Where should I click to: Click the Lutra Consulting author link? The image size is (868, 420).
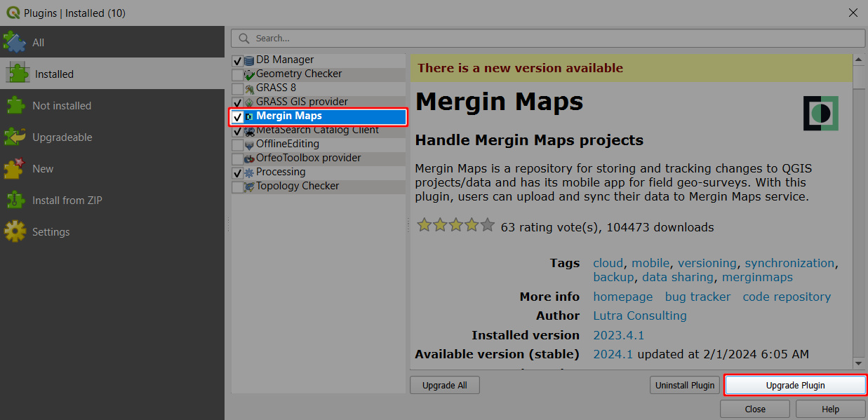[x=640, y=316]
